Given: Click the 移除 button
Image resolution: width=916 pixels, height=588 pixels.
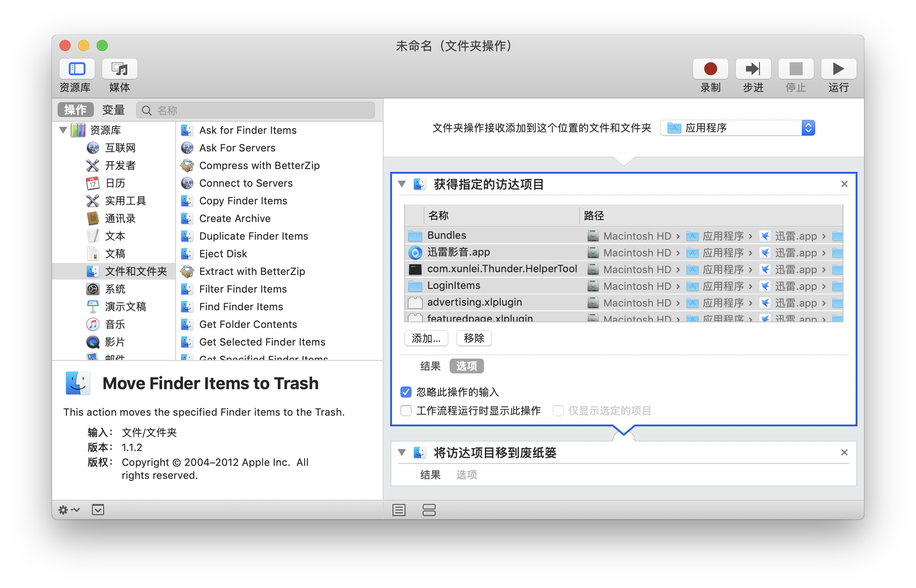Looking at the screenshot, I should 474,338.
